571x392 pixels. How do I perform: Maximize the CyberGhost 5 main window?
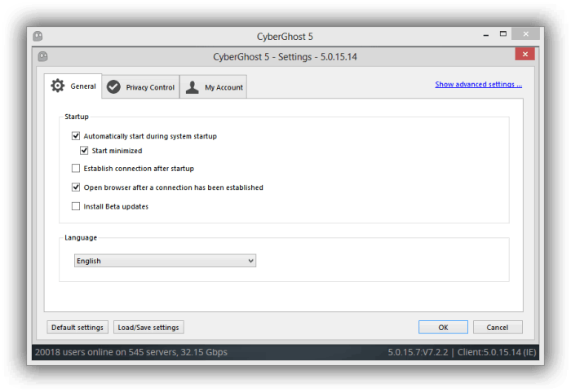coord(503,34)
